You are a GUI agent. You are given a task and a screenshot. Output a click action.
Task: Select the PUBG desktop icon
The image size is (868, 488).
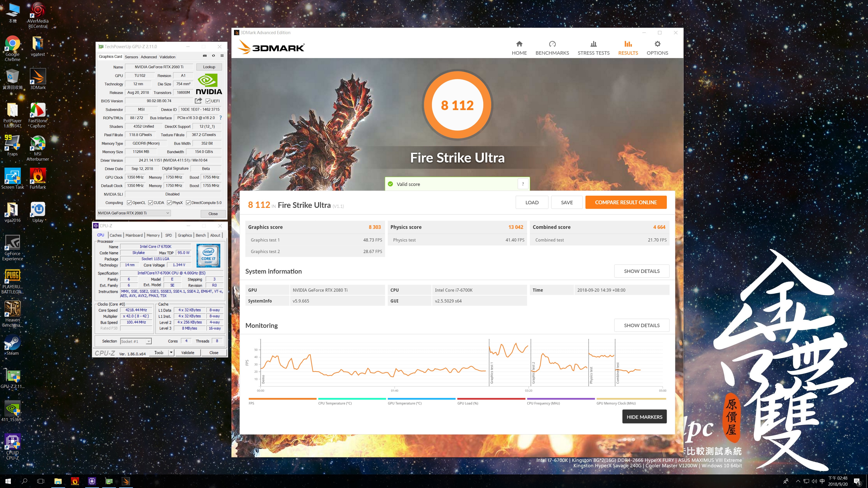click(12, 281)
